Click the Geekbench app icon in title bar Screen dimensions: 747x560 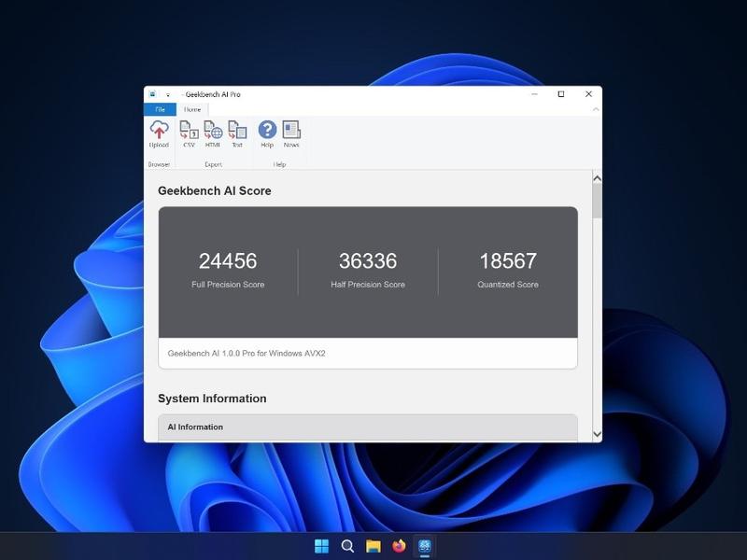pos(152,94)
